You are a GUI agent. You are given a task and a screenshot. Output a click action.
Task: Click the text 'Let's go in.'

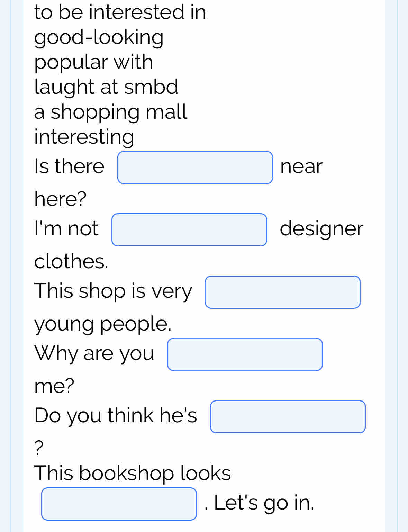pyautogui.click(x=264, y=503)
